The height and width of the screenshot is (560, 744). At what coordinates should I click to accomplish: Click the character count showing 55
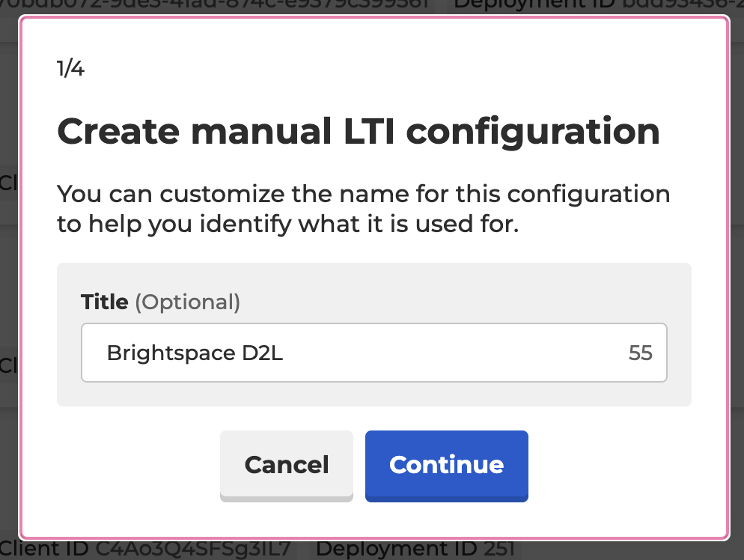click(x=641, y=353)
